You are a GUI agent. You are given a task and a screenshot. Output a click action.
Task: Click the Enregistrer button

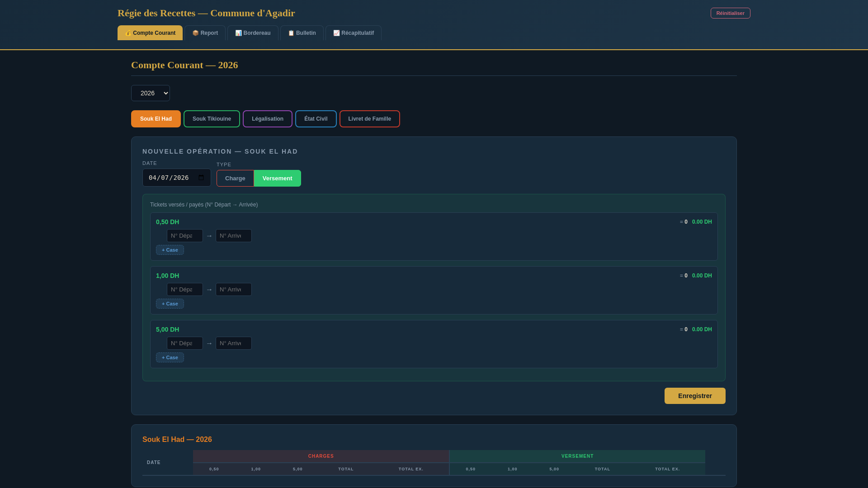[x=694, y=396]
